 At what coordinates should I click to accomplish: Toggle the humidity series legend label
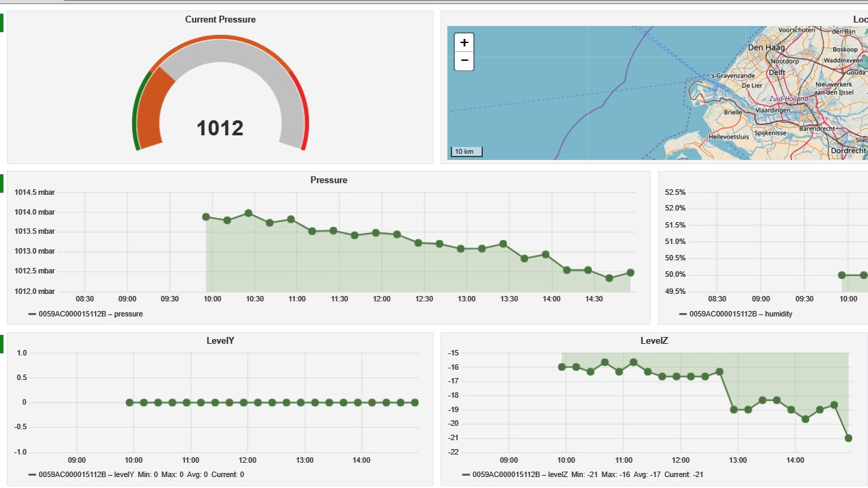[740, 314]
